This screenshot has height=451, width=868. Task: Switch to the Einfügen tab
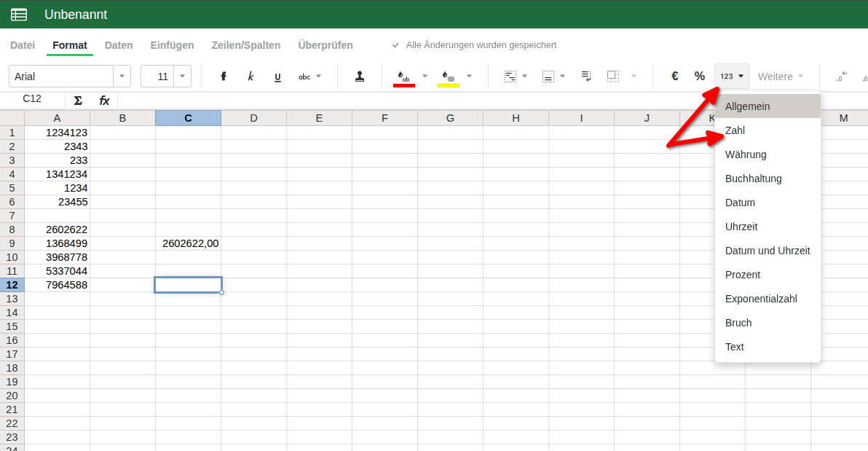point(172,45)
